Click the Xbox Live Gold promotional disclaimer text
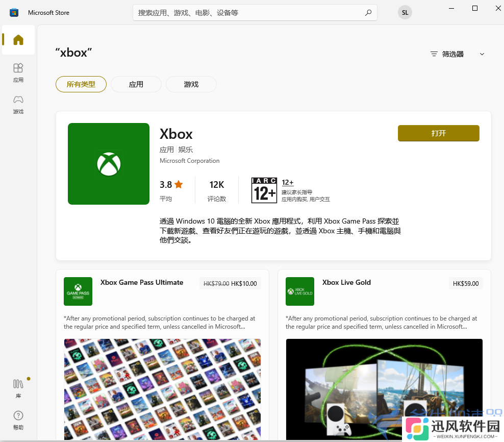 pyautogui.click(x=381, y=323)
